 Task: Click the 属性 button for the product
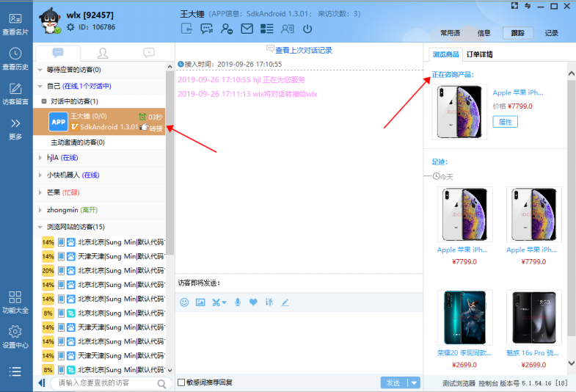click(505, 122)
